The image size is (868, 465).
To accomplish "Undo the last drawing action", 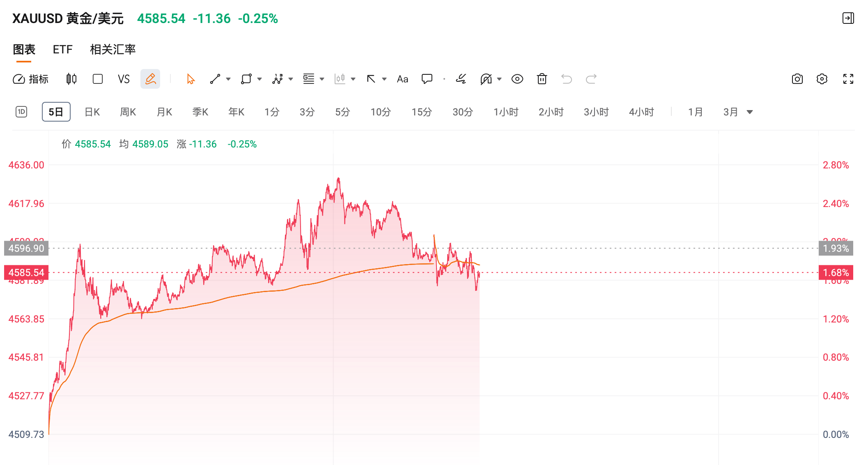I will click(x=567, y=79).
